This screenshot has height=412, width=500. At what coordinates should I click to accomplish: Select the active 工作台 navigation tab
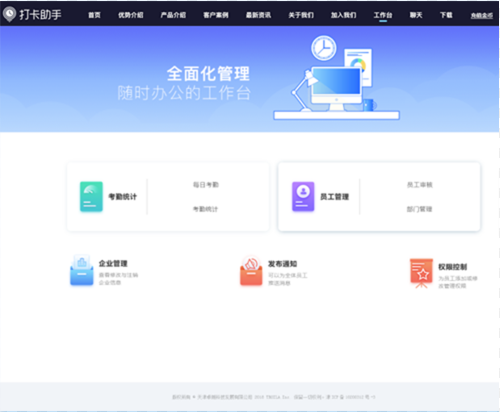383,15
